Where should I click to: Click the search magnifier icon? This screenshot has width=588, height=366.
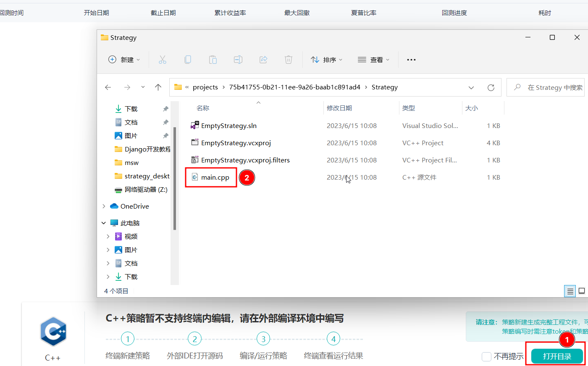click(517, 87)
